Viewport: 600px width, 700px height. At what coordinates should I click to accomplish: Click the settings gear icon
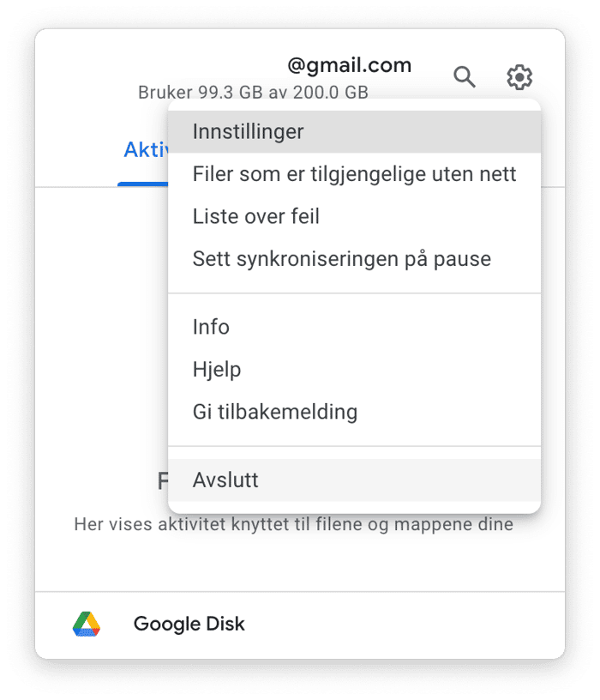519,77
